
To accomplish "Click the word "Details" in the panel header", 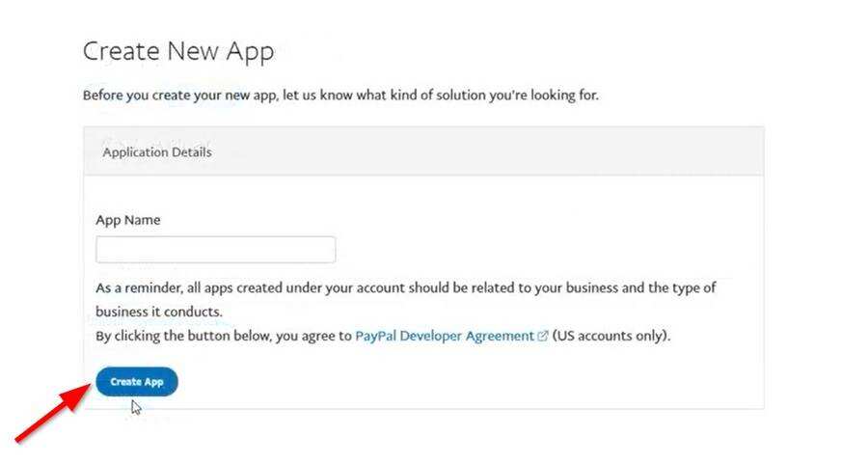I will coord(191,151).
